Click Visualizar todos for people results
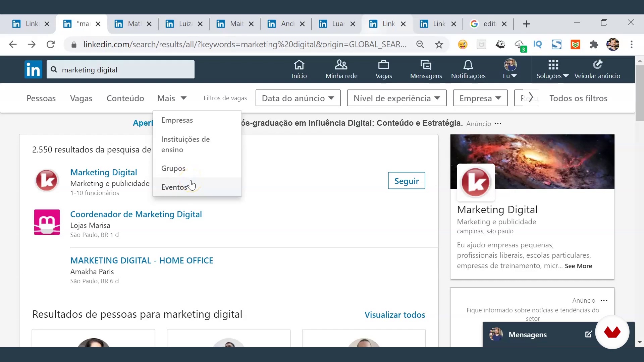 coord(395,315)
